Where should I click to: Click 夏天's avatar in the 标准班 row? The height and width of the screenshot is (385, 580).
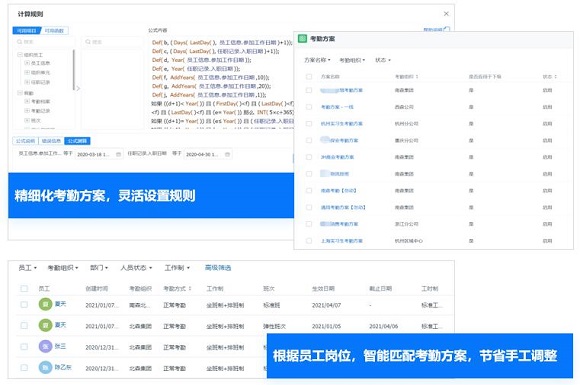(x=45, y=304)
